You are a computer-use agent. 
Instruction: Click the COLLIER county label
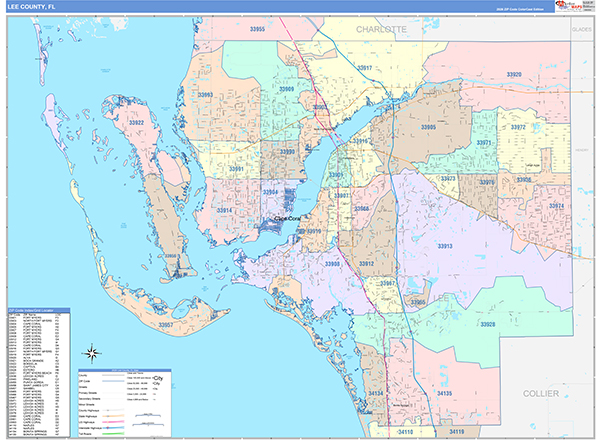[541, 394]
